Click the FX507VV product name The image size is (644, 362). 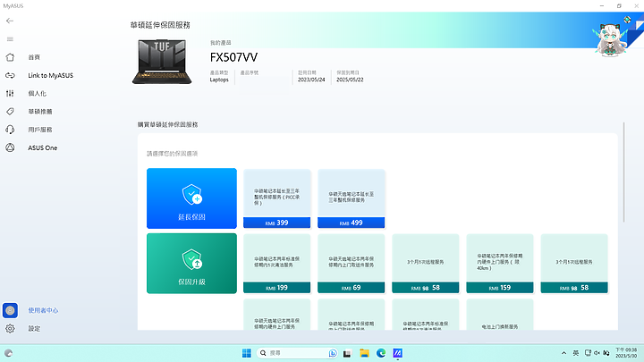pos(233,57)
